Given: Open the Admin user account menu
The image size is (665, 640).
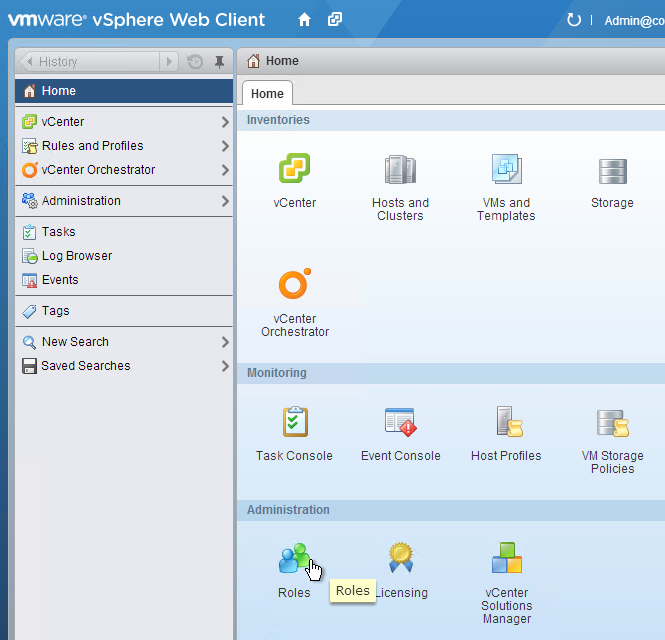Looking at the screenshot, I should 634,21.
